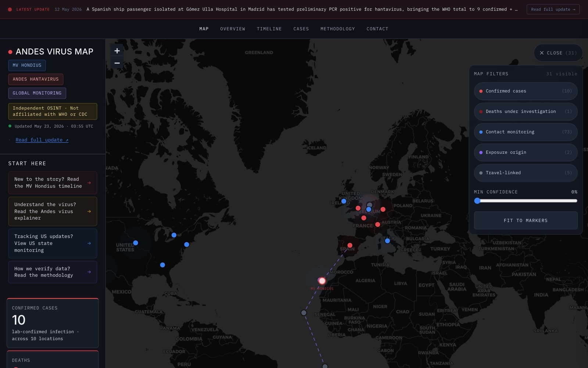This screenshot has width=588, height=368.
Task: Click Read full update button in banner
Action: 553,9
